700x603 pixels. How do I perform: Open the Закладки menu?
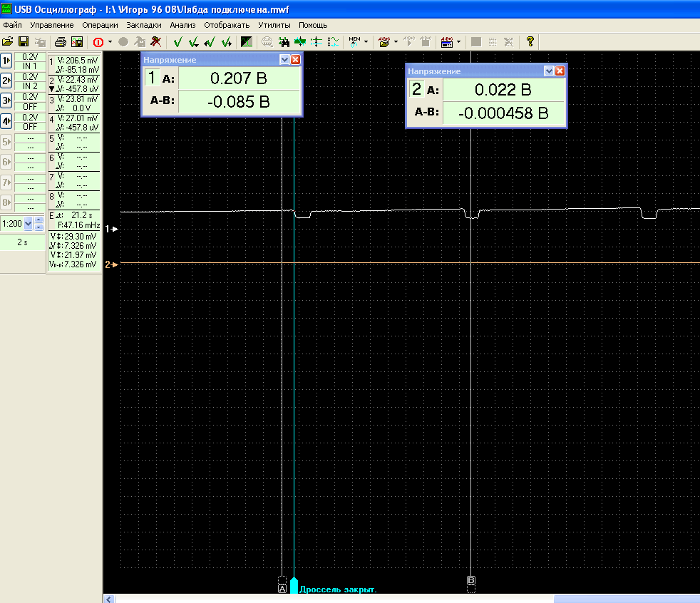coord(144,25)
